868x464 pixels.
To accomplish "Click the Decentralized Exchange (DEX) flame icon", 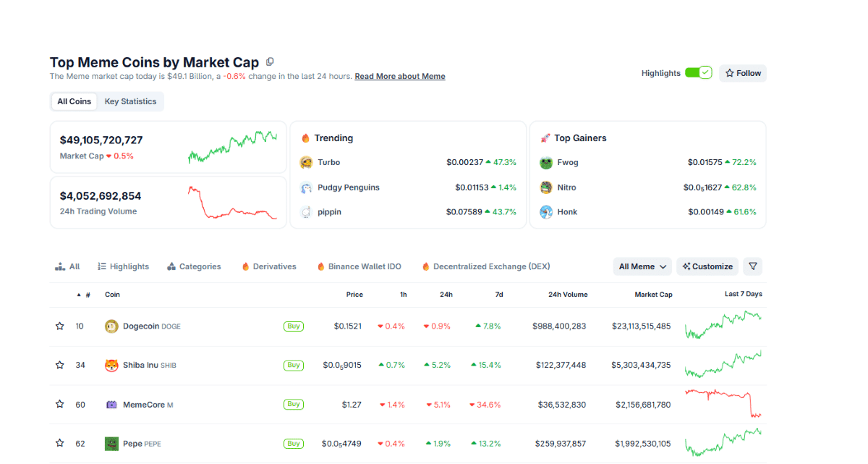I will [426, 266].
